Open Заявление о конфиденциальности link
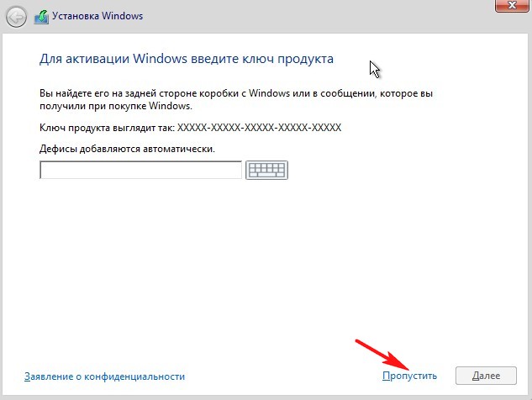This screenshot has height=400, width=532. tap(104, 376)
